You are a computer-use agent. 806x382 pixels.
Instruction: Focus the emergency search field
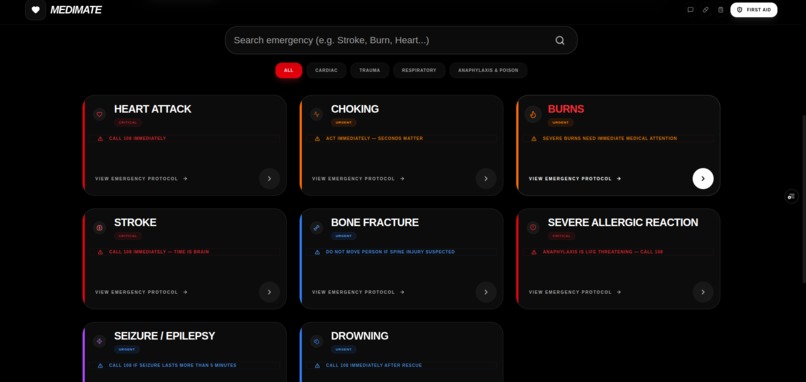coord(401,40)
